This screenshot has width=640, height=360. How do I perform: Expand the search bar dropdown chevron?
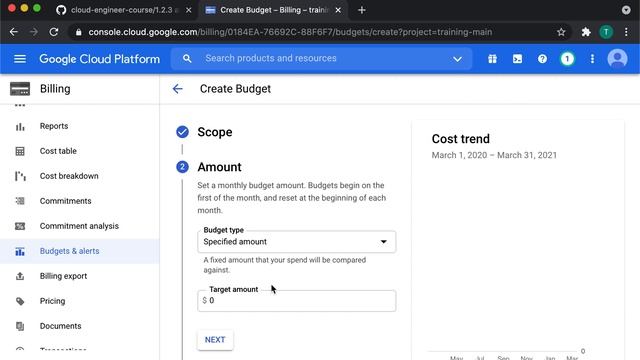point(457,59)
